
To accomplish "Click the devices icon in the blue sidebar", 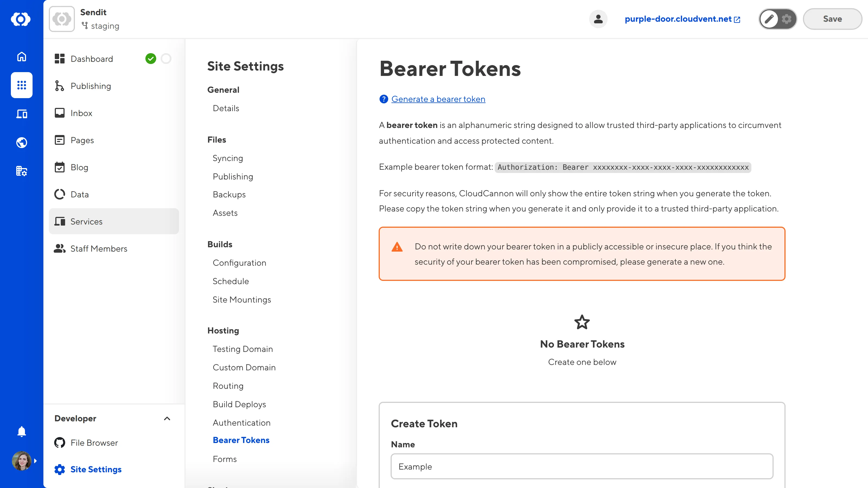I will click(21, 114).
